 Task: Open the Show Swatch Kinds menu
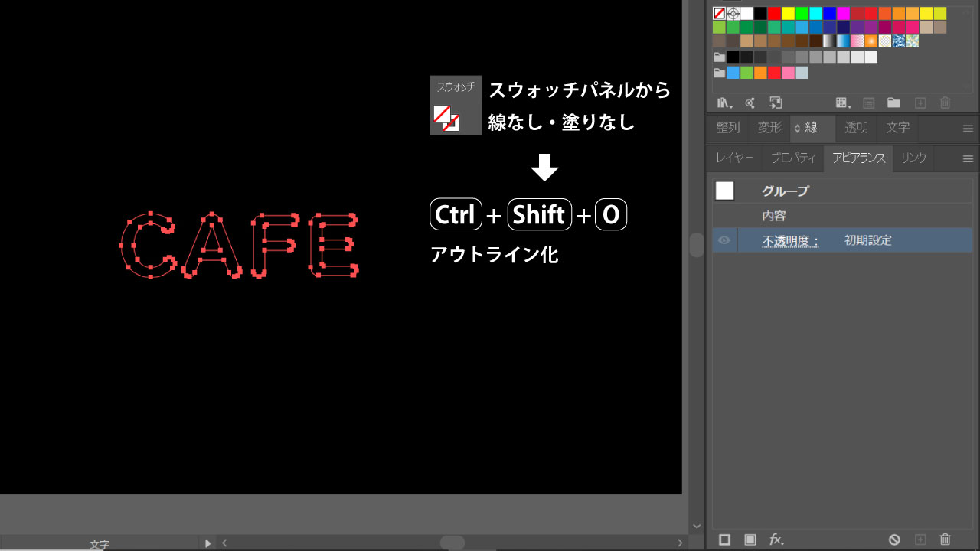click(843, 103)
